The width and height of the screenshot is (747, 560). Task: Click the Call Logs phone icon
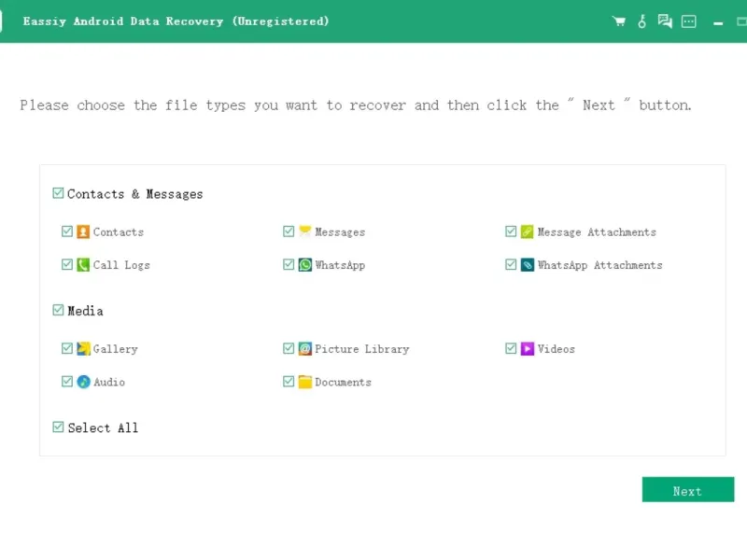pyautogui.click(x=83, y=265)
